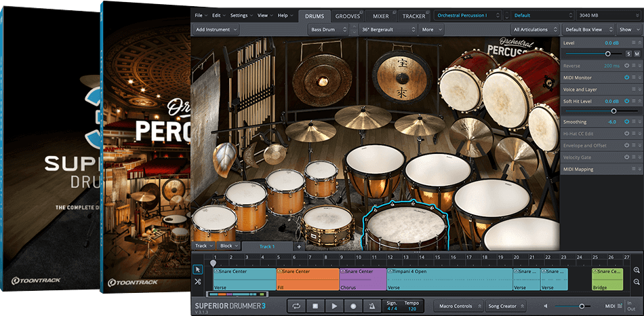Open the Settings menu
This screenshot has height=316, width=644.
241,15
